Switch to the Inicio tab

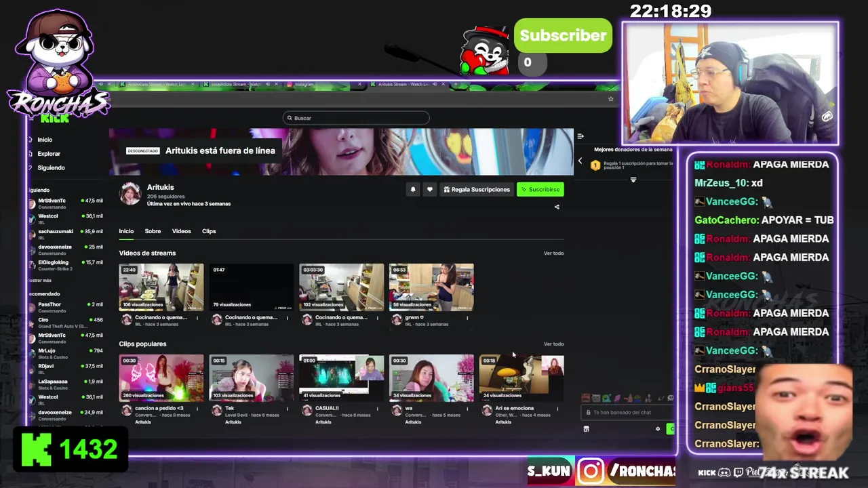tap(127, 231)
